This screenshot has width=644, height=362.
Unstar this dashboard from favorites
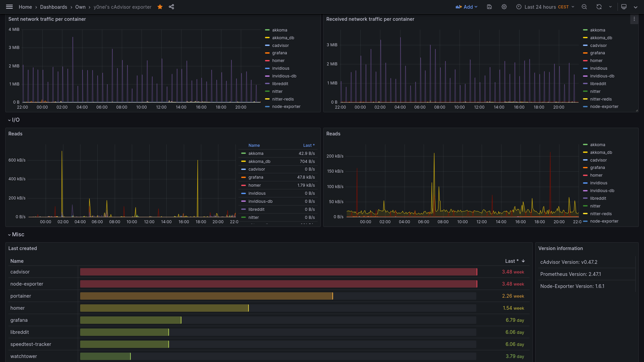click(160, 7)
